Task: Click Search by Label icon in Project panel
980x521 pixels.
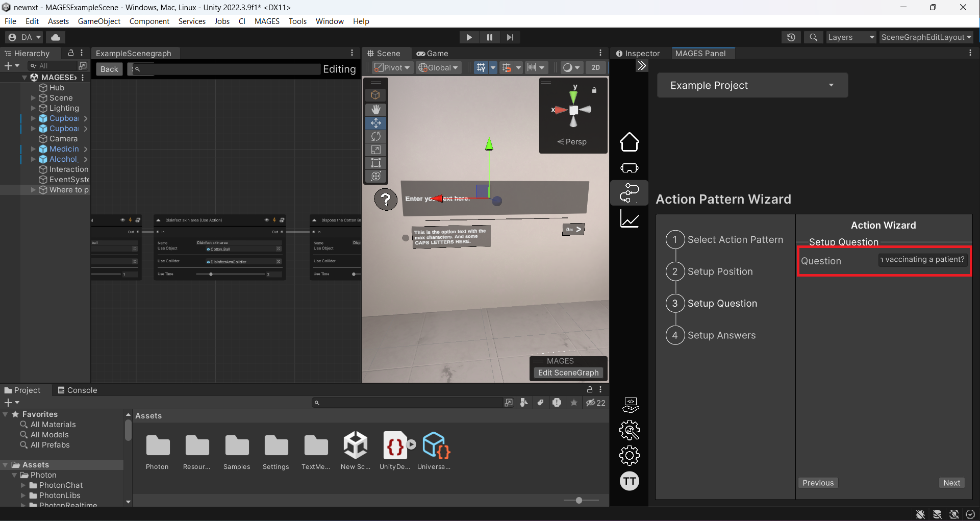Action: [540, 403]
